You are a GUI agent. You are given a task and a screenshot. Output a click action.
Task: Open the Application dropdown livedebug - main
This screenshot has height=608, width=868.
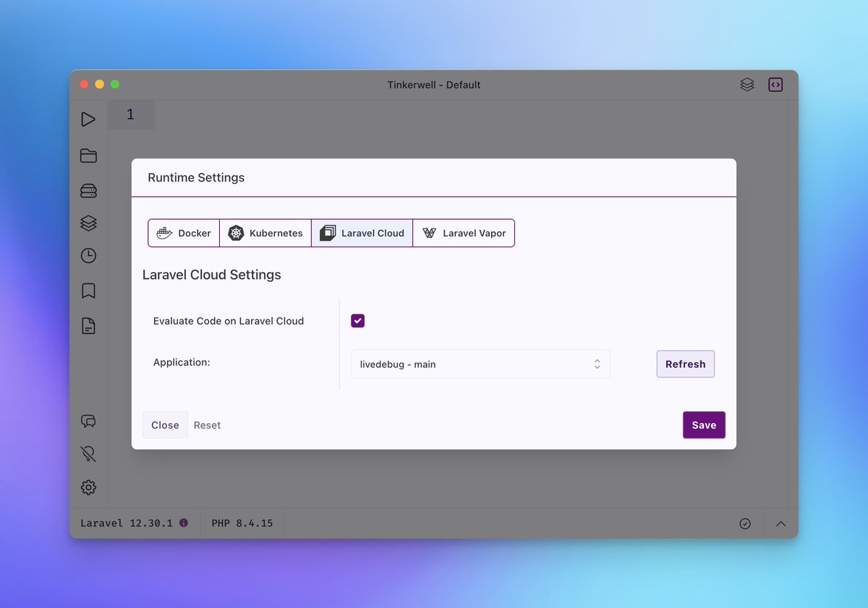point(480,364)
